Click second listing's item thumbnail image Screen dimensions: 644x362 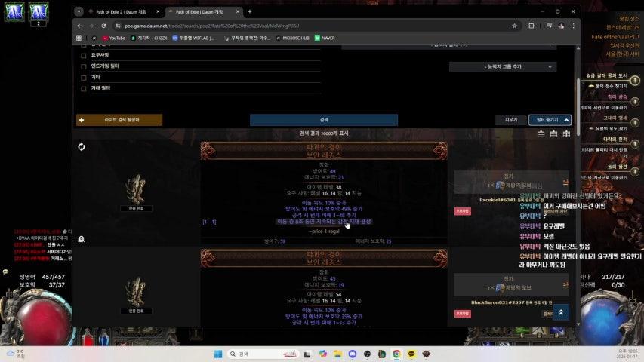click(x=136, y=291)
